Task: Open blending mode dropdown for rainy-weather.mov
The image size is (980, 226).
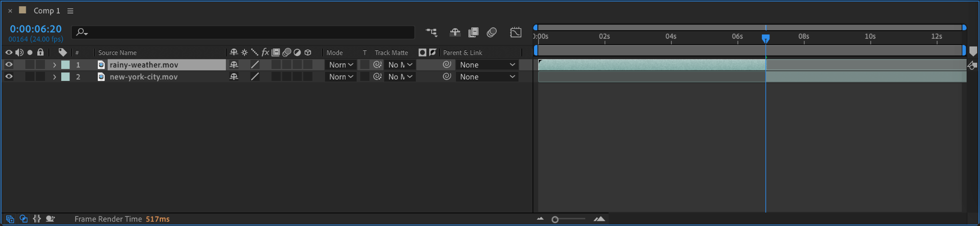Action: [x=341, y=65]
